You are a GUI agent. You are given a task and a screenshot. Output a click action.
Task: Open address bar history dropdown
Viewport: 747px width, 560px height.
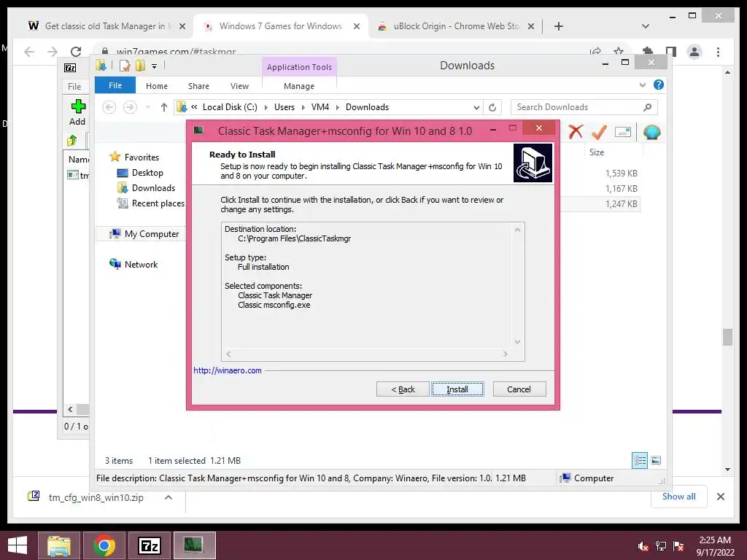coord(476,108)
